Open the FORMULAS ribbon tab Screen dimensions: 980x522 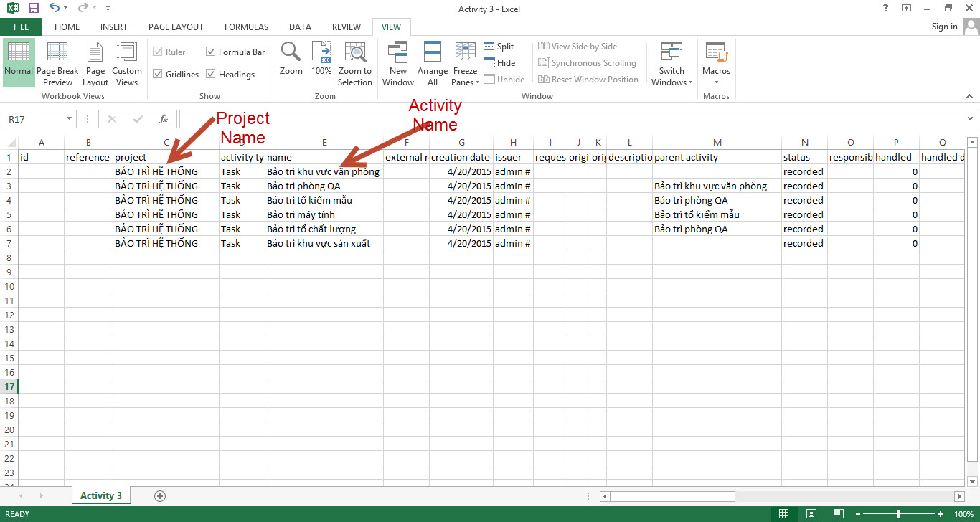click(x=246, y=27)
